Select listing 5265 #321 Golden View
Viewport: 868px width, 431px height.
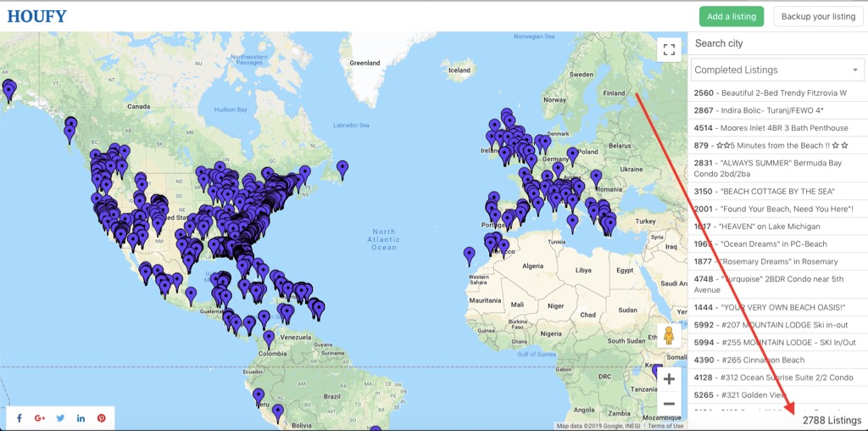(x=778, y=395)
